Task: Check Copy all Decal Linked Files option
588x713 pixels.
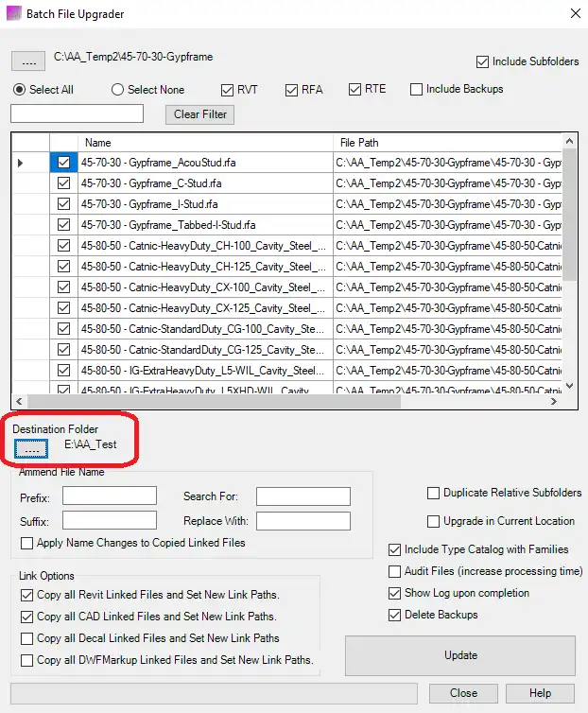Action: (27, 638)
